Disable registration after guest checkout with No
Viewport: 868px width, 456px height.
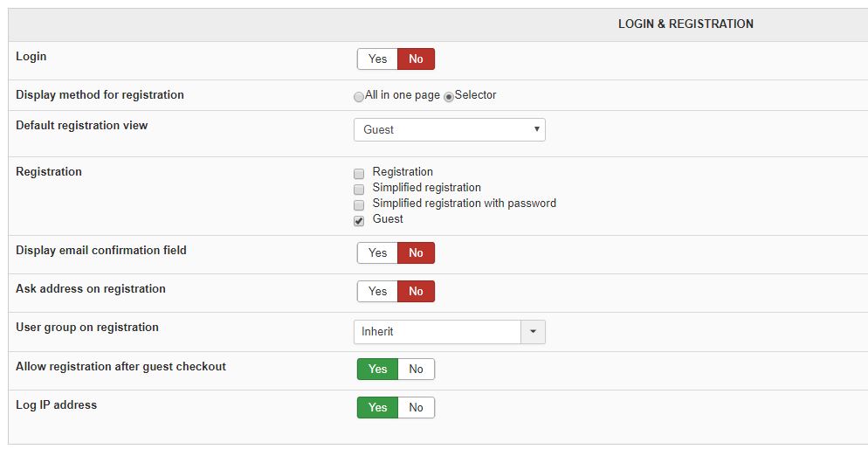click(416, 369)
